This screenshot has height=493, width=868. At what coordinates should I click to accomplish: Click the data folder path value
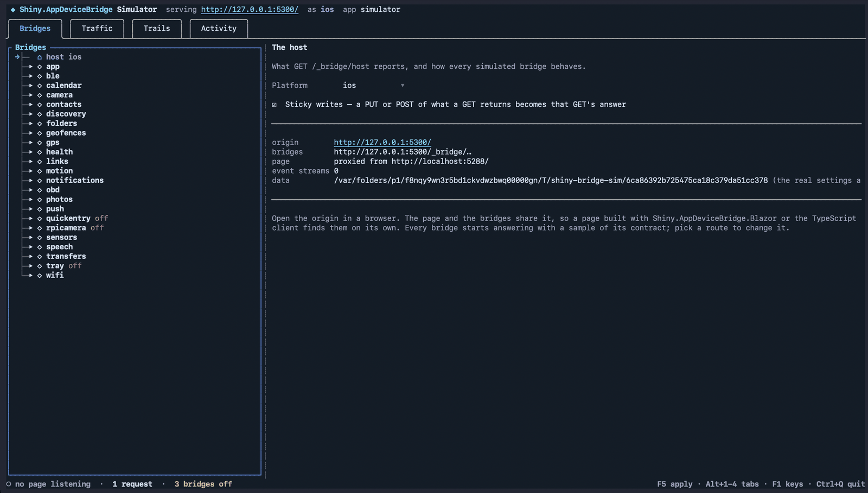coord(551,180)
